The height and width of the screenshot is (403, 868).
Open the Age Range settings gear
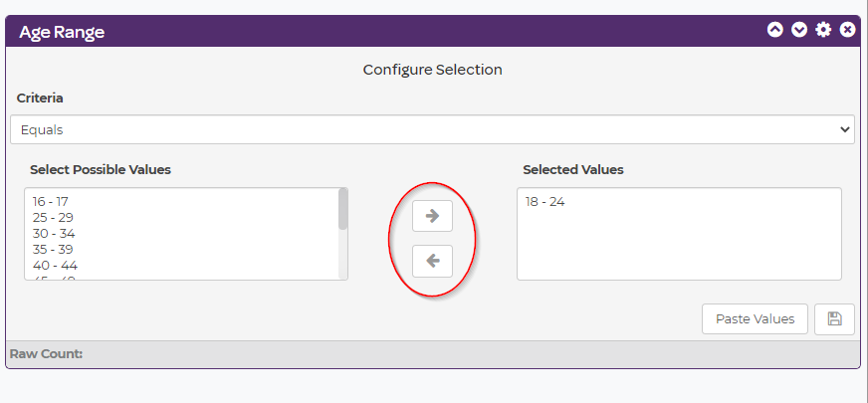tap(823, 30)
